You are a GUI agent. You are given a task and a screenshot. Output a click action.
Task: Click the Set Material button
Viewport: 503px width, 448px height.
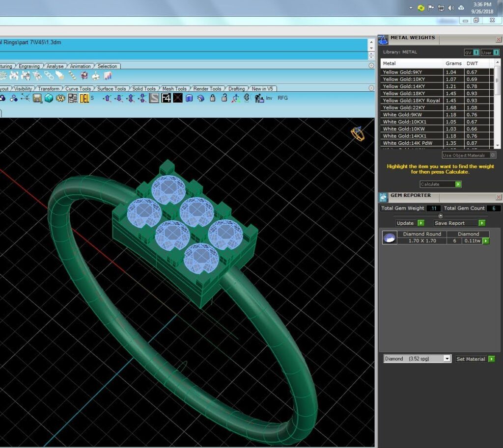coord(475,359)
